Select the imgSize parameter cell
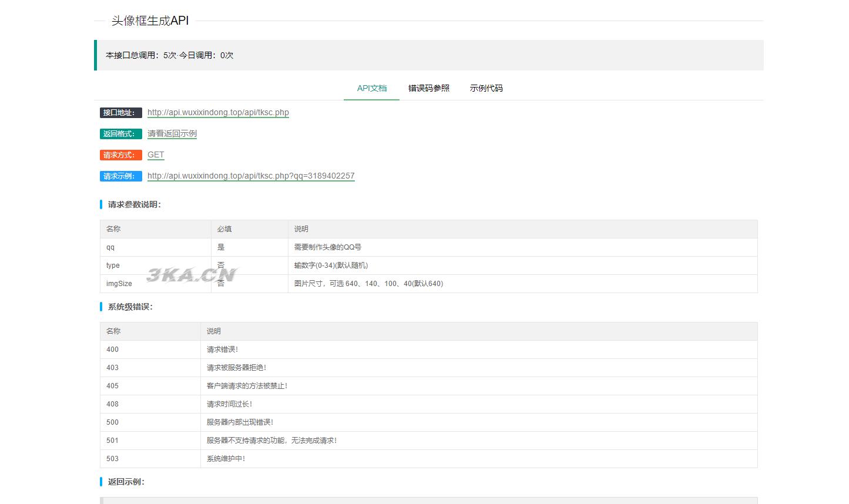This screenshot has width=849, height=504. (119, 284)
